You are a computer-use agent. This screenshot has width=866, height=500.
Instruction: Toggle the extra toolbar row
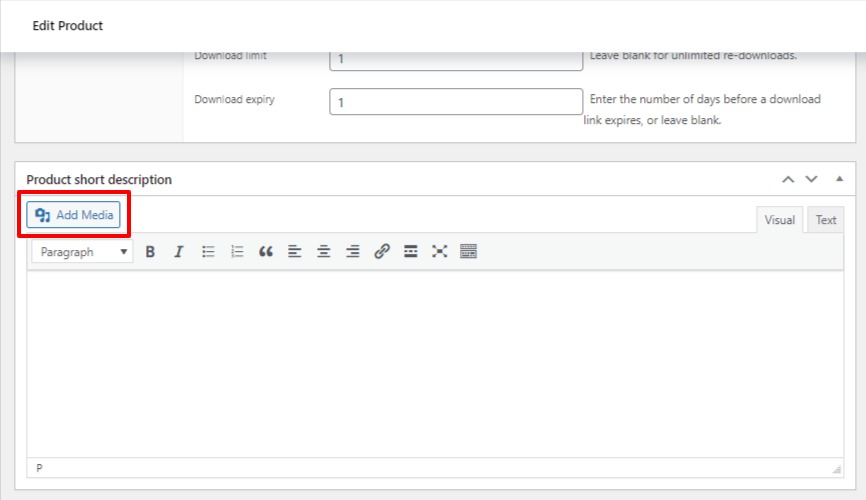point(468,252)
